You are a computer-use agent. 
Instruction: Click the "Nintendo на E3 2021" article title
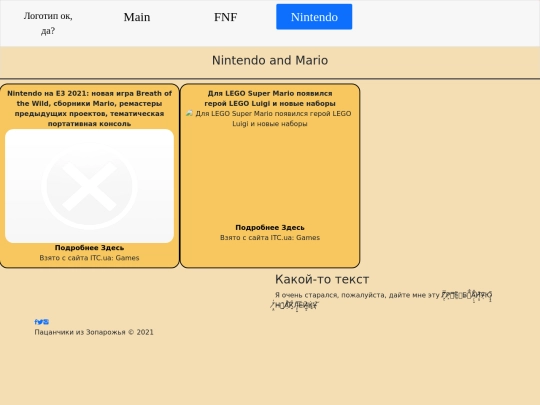click(89, 108)
